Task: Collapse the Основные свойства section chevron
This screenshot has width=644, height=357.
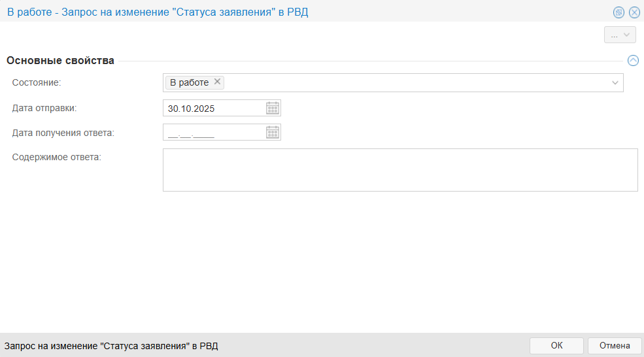Action: click(632, 61)
